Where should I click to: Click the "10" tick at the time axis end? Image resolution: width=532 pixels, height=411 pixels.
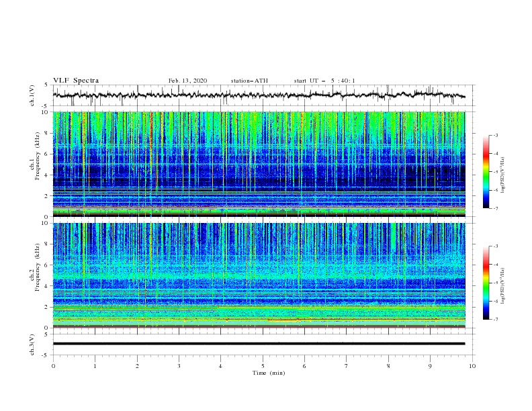tap(472, 366)
